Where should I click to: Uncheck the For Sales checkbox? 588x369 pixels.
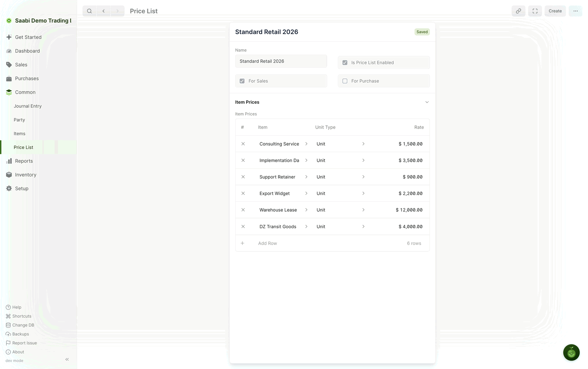point(242,81)
